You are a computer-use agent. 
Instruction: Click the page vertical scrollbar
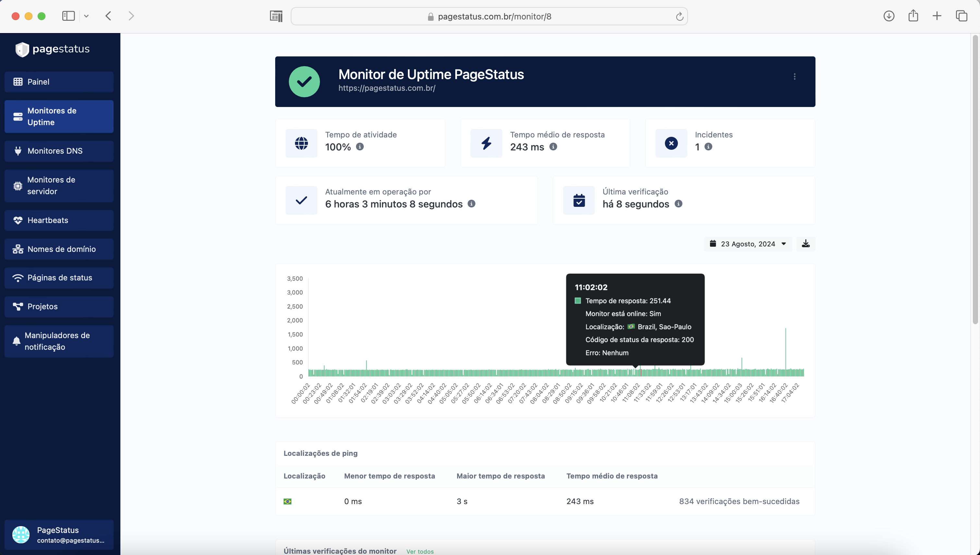(x=975, y=179)
